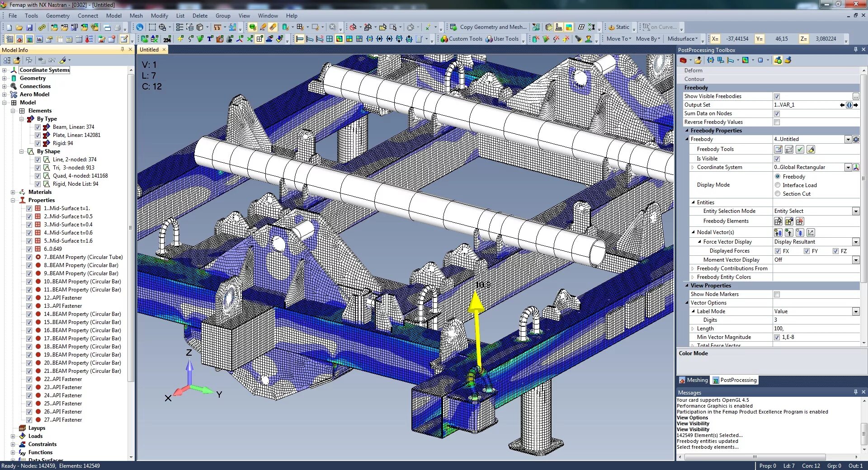
Task: Switch to the Meshing tab
Action: point(693,380)
